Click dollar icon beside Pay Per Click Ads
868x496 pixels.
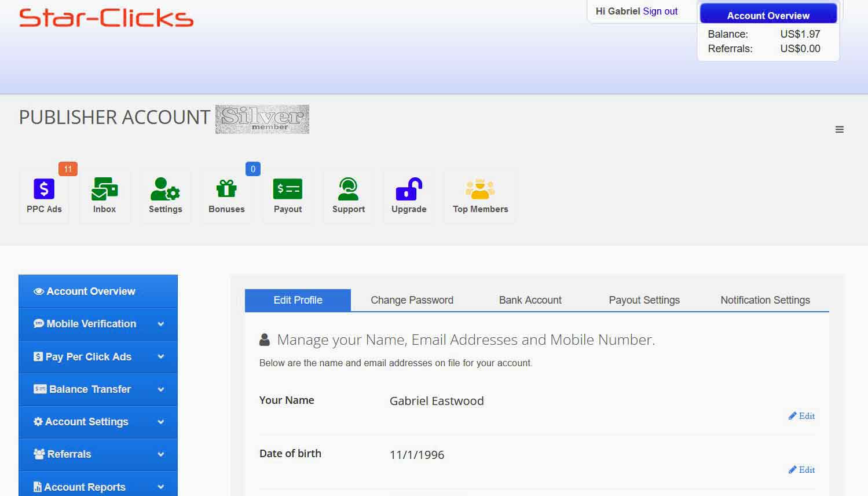pyautogui.click(x=38, y=357)
